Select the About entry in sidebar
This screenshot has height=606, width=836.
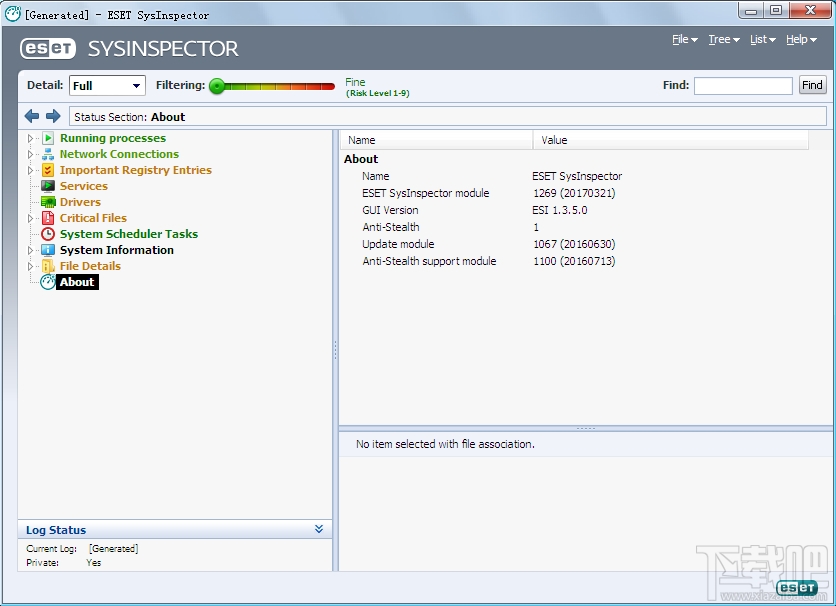[x=75, y=281]
